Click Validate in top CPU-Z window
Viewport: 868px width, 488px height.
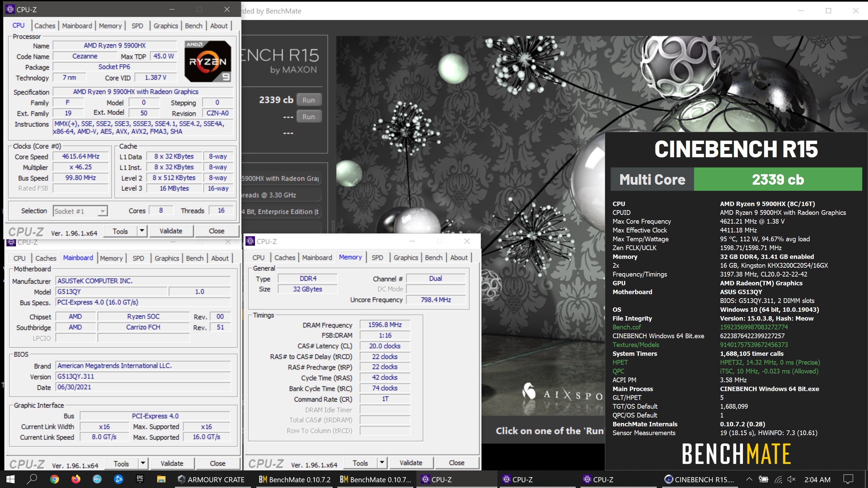pyautogui.click(x=171, y=231)
